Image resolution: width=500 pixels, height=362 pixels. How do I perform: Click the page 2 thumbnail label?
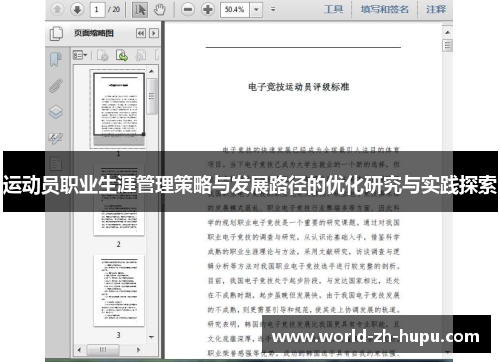coord(119,244)
